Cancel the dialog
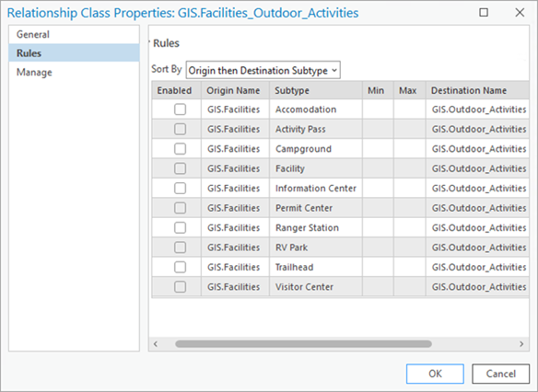This screenshot has width=538, height=392. tap(500, 374)
